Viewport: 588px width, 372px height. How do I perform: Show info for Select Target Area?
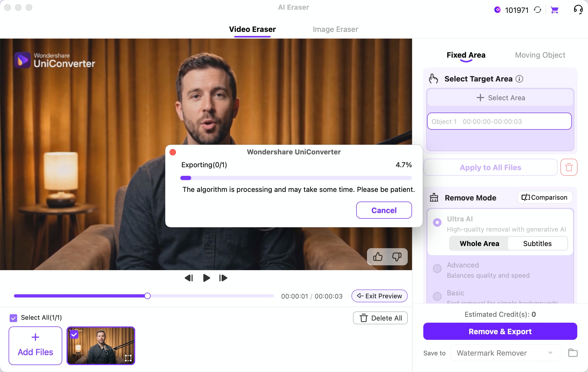coord(519,79)
